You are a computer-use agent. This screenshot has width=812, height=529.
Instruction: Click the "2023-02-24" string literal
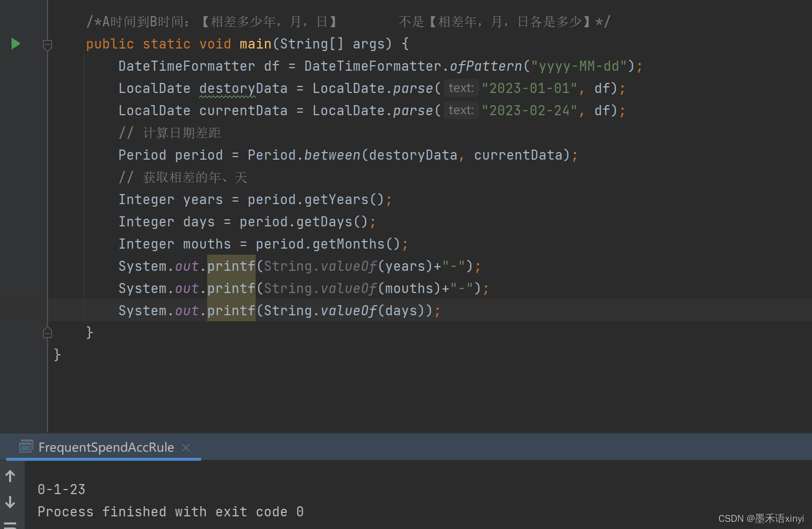point(530,111)
